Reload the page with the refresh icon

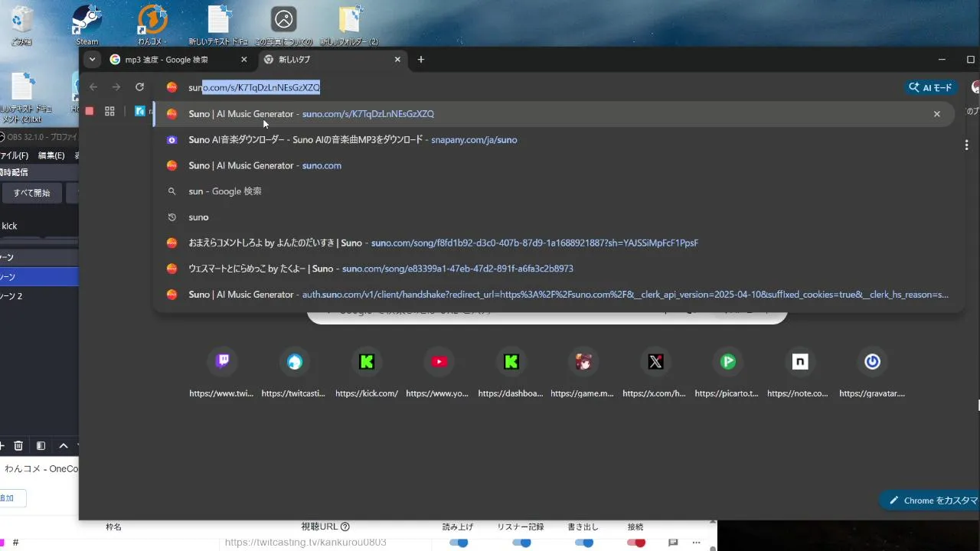tap(139, 87)
